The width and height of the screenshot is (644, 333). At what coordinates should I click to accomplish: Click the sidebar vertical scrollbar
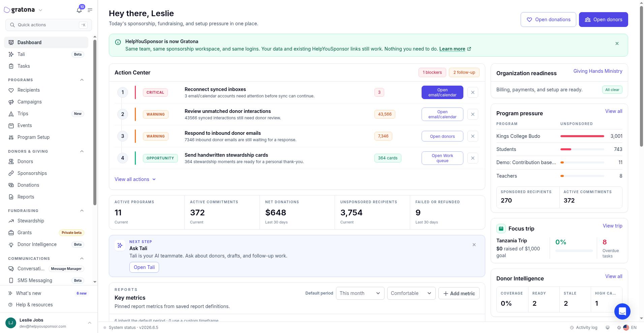(x=95, y=122)
